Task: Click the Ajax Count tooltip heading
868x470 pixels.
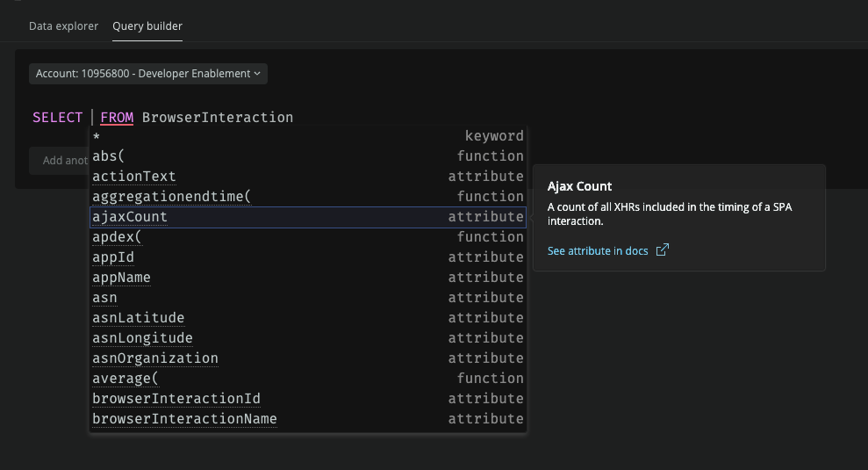Action: tap(579, 186)
